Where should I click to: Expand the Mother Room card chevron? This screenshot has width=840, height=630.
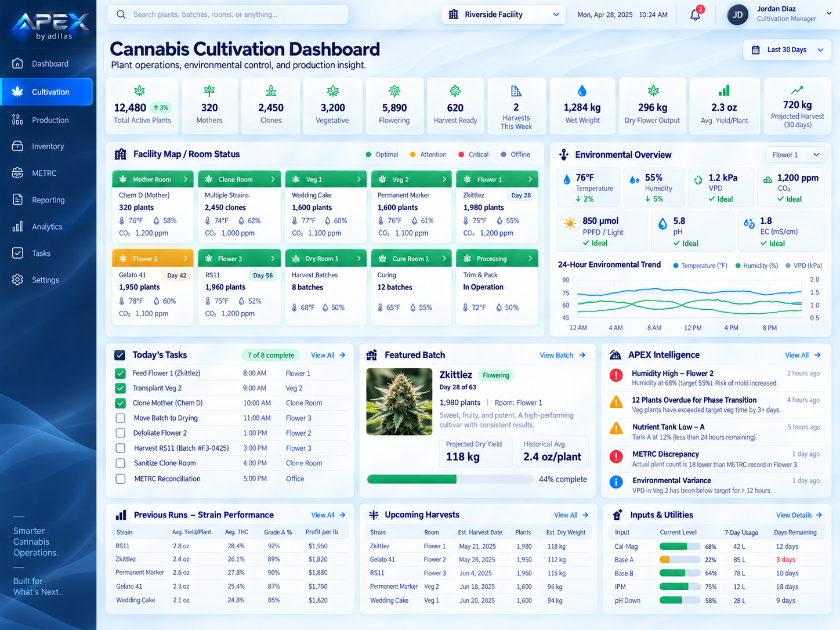pos(186,179)
